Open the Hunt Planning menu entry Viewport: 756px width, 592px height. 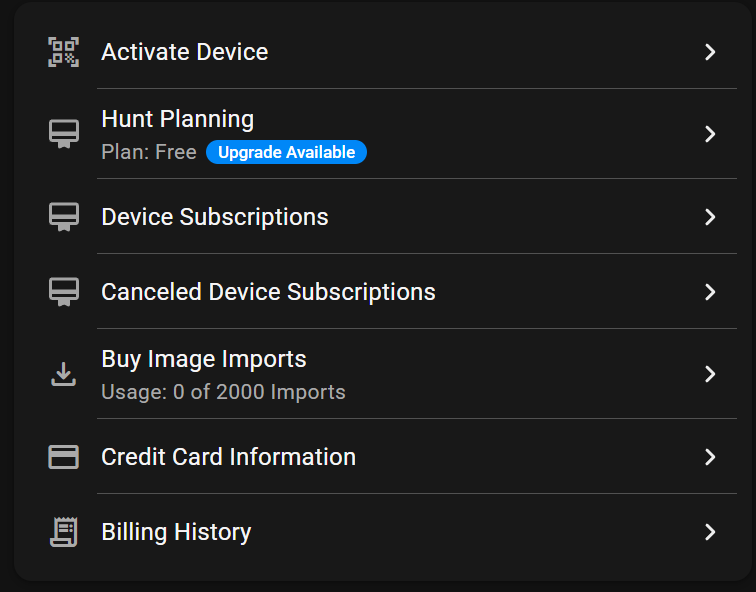coord(178,119)
